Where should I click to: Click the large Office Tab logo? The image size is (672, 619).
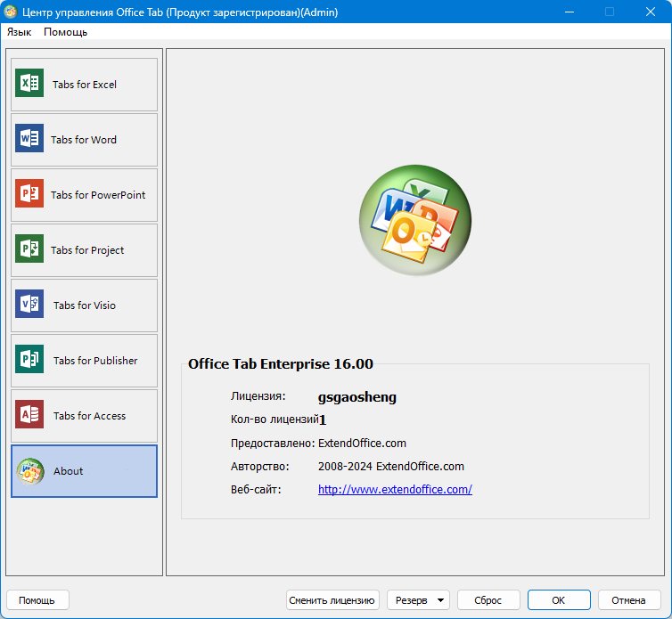414,220
